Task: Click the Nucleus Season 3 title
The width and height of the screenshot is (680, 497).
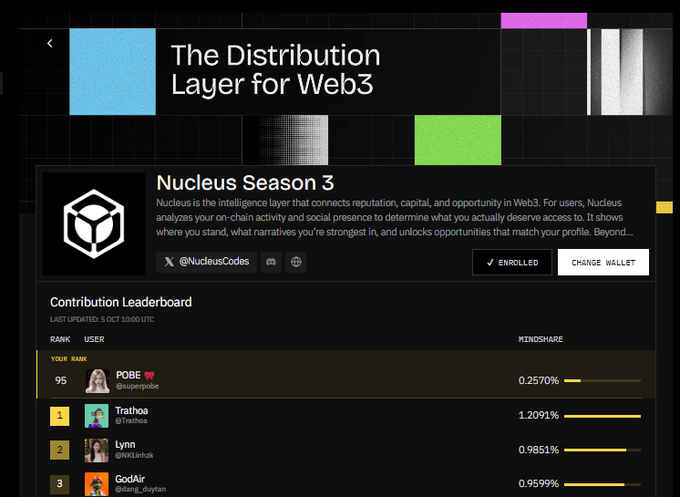Action: click(245, 183)
